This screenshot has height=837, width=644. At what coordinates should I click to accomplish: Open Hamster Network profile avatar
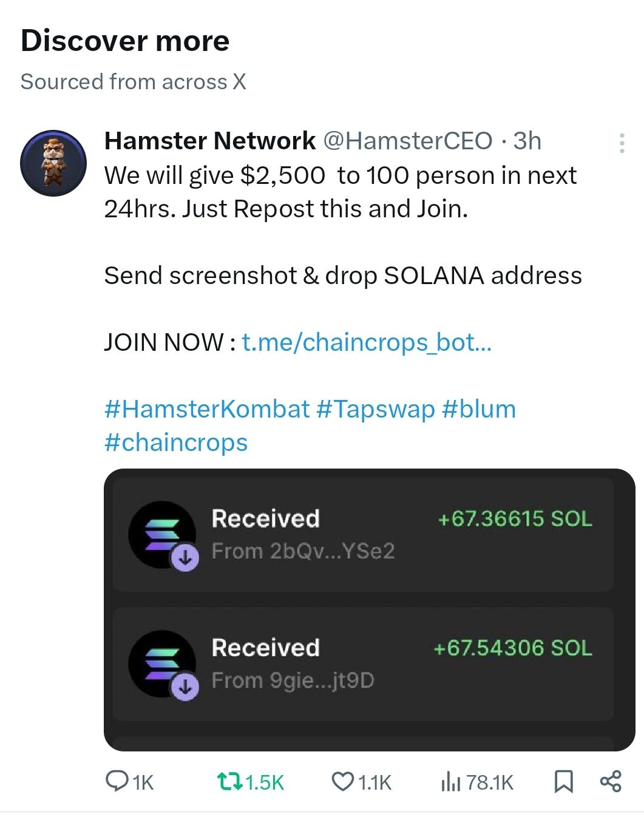point(53,163)
